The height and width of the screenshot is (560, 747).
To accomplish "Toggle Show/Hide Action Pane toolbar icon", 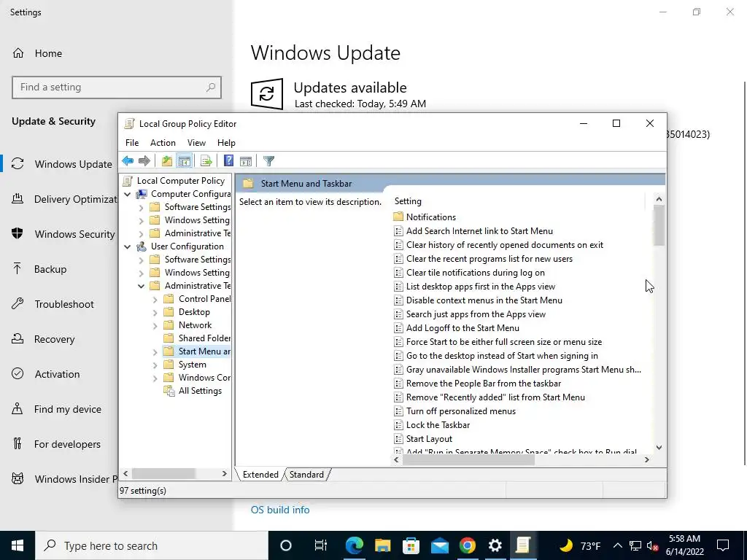I will (246, 161).
